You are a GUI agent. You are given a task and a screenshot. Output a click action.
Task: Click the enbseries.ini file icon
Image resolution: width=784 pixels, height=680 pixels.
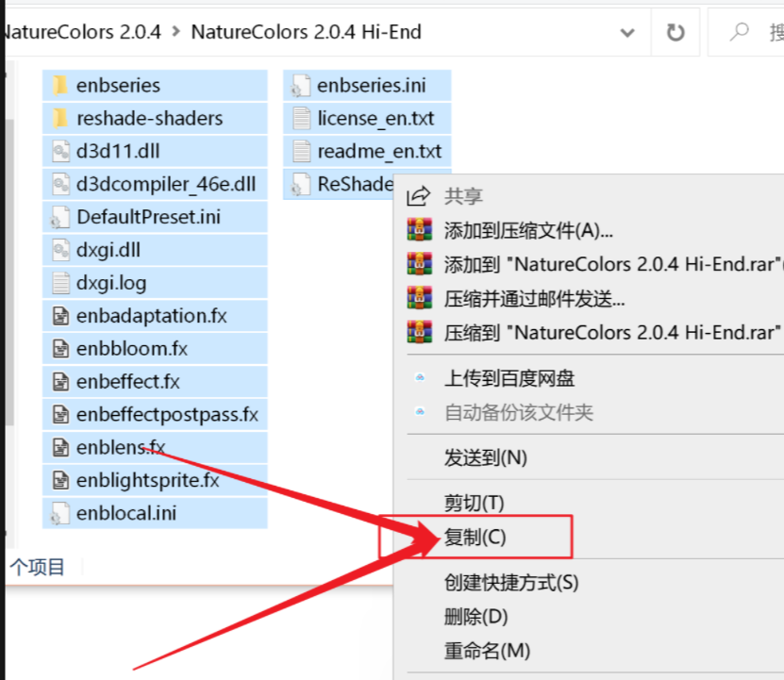pos(301,86)
